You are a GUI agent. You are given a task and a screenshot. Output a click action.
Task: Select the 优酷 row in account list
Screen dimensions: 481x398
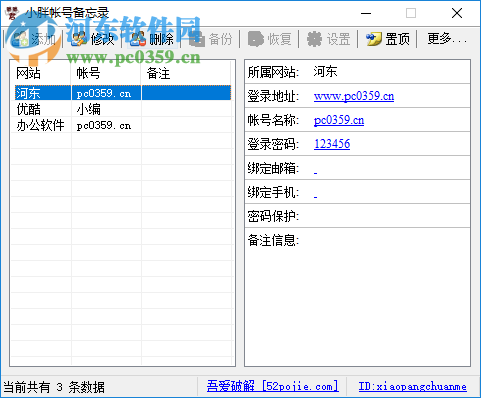coord(123,109)
